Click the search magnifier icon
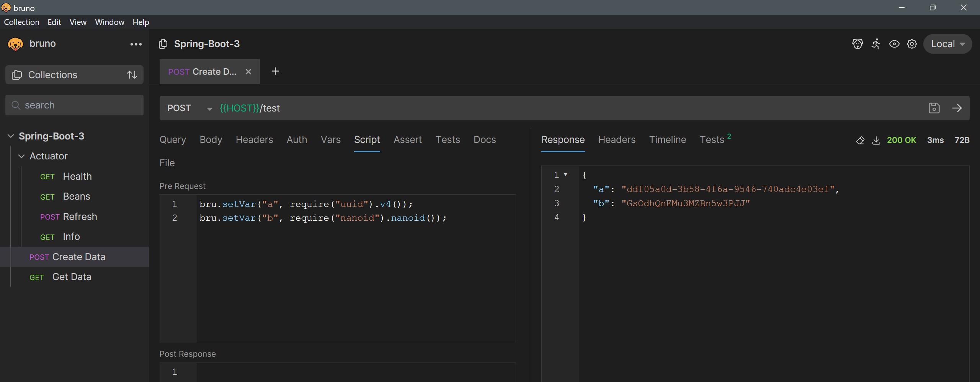 pyautogui.click(x=16, y=105)
